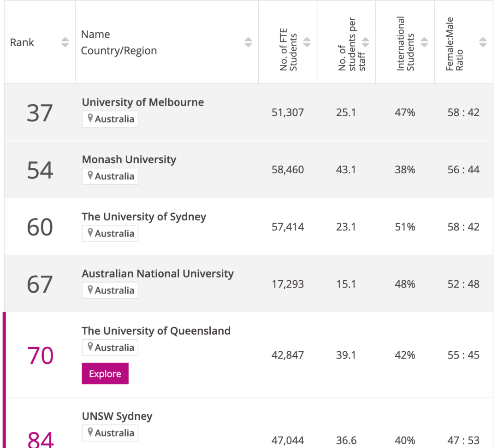This screenshot has width=498, height=448.
Task: Sort by Female:Male Ratio arrows
Action: (483, 42)
